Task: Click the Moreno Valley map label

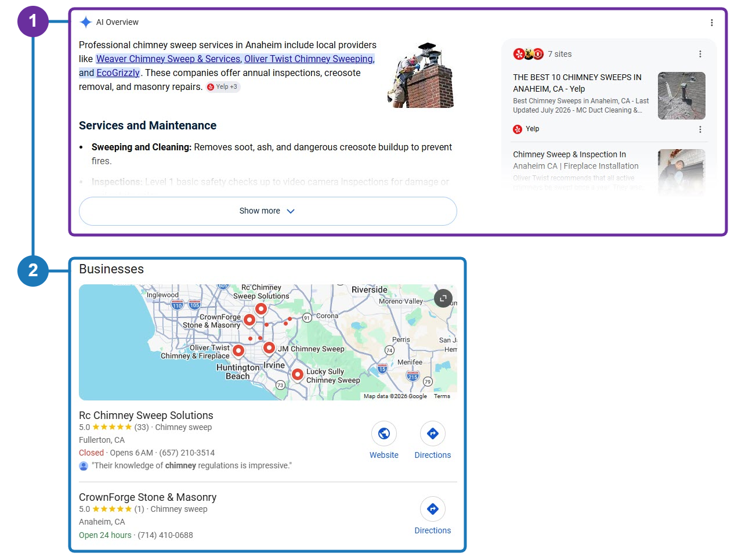Action: [401, 302]
